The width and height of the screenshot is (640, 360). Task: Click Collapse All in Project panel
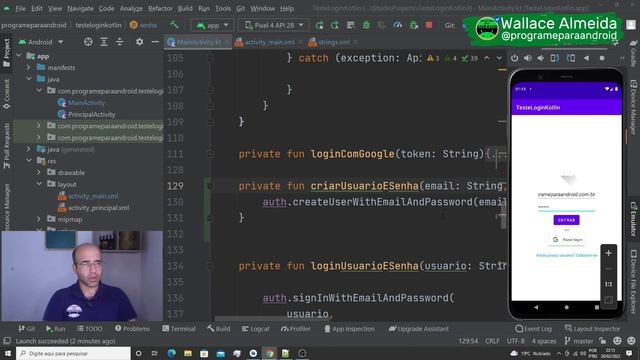(119, 42)
